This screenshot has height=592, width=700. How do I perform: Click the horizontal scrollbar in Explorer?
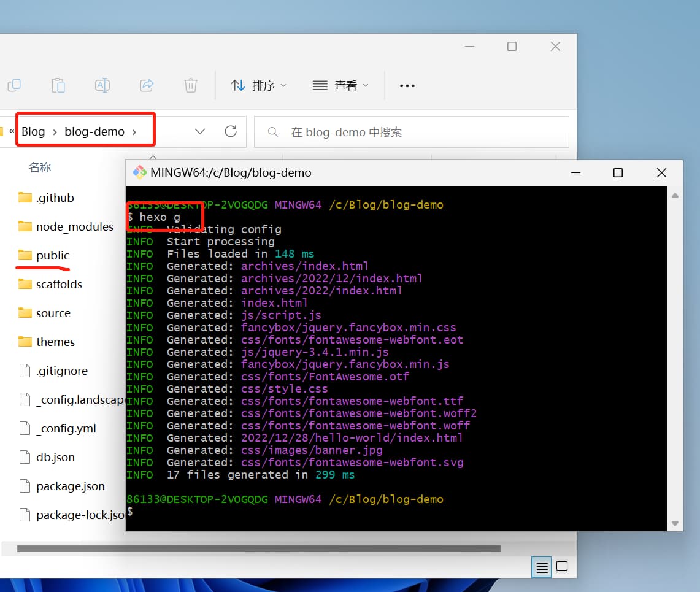(258, 548)
